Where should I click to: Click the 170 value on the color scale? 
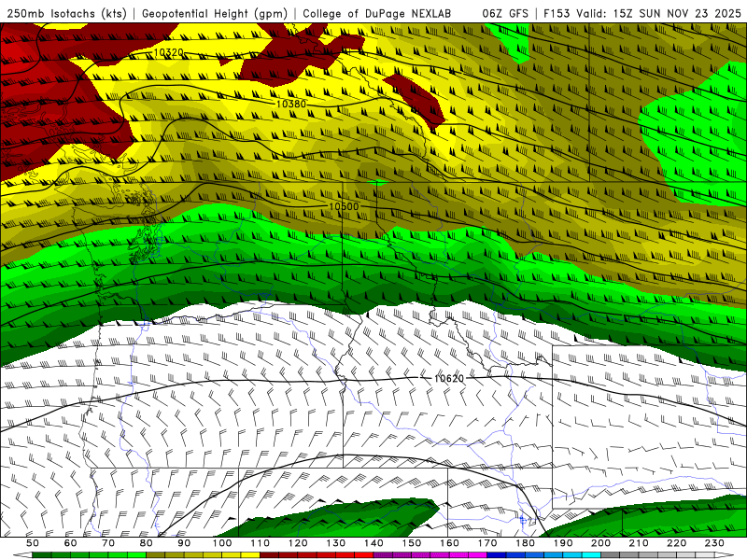tap(487, 543)
